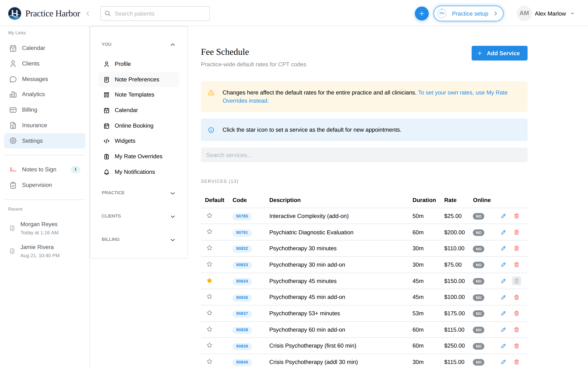Star Psychotherapy 60 min add-on as default

[209, 329]
